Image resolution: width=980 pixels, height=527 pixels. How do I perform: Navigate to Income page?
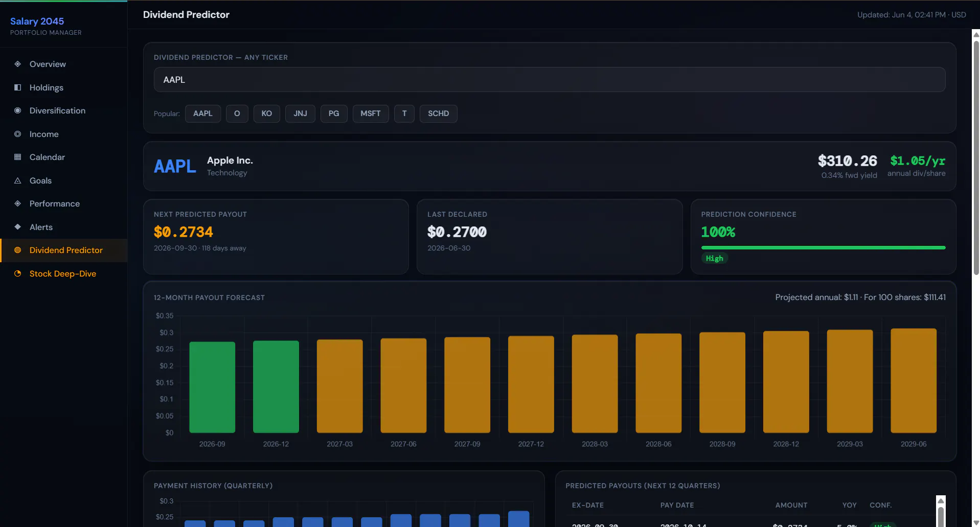[63, 134]
